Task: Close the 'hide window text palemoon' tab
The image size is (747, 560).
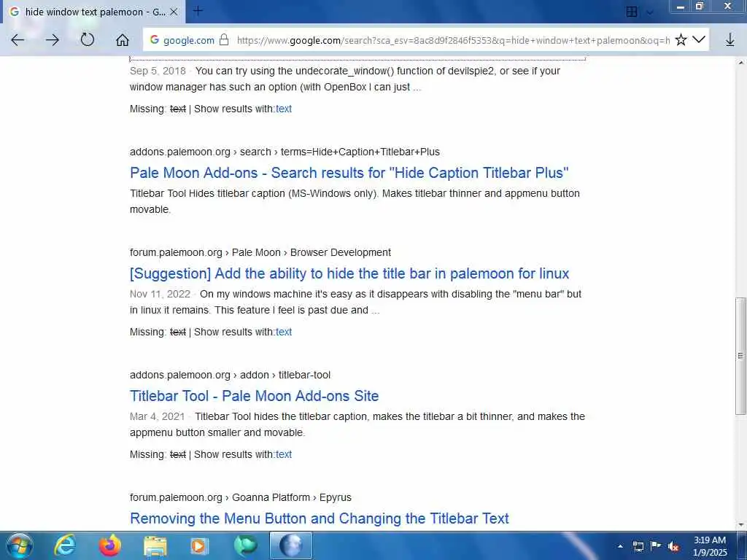Action: point(174,12)
